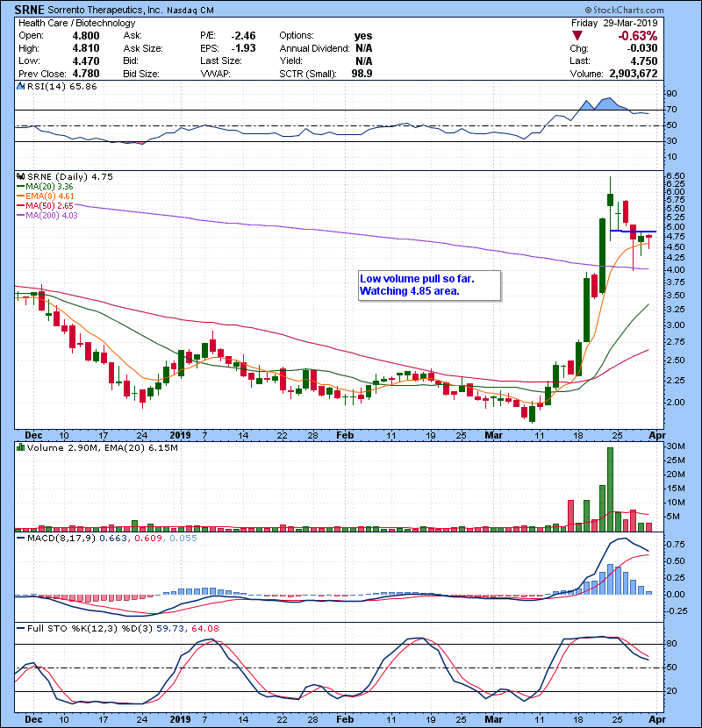Click the Last price 4.750
Viewport: 702px width, 728px height.
pos(644,61)
